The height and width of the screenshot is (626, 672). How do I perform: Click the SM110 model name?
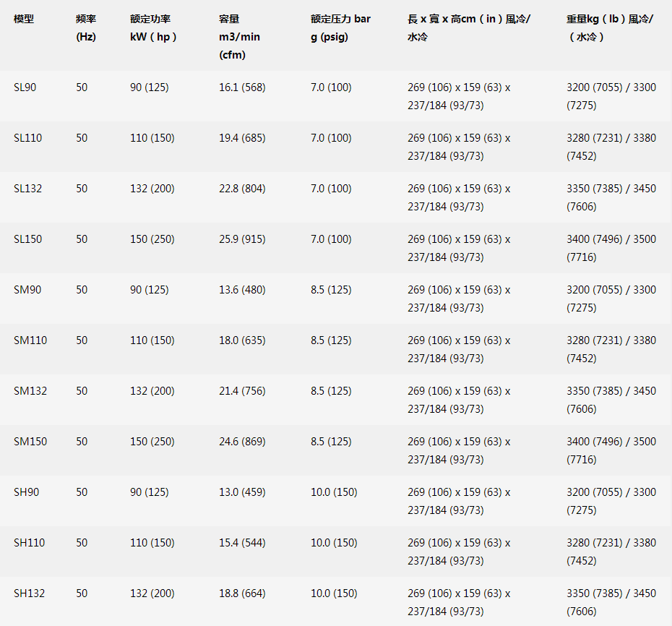pos(30,340)
